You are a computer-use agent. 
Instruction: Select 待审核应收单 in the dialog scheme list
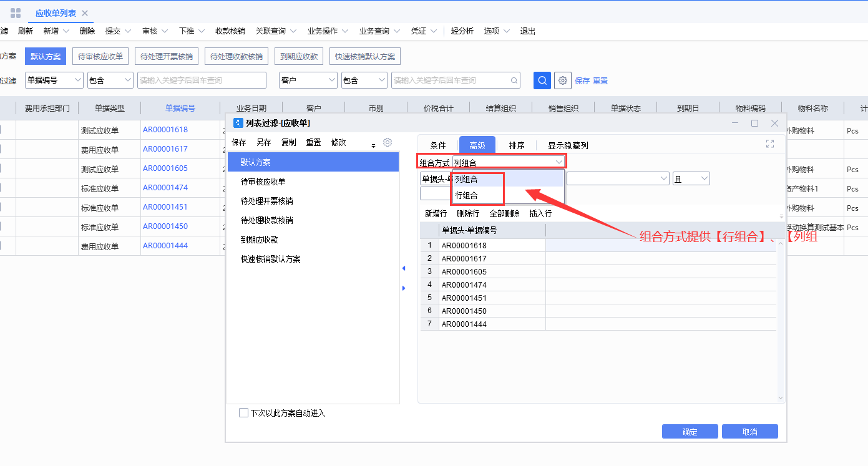[x=313, y=182]
